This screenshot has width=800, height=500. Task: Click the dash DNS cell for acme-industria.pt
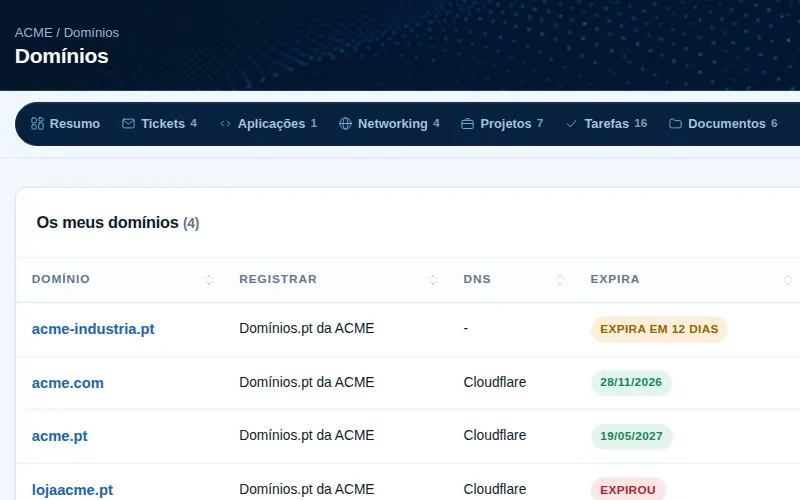[465, 329]
